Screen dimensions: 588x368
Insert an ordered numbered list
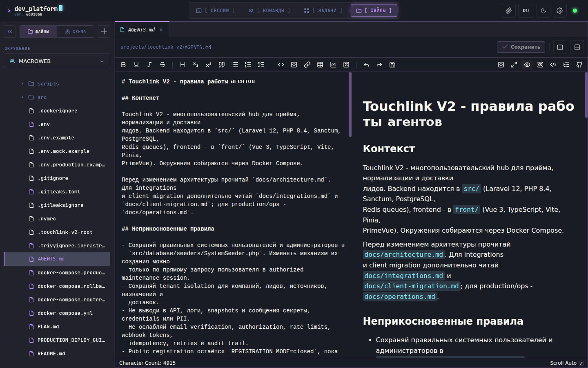click(248, 65)
